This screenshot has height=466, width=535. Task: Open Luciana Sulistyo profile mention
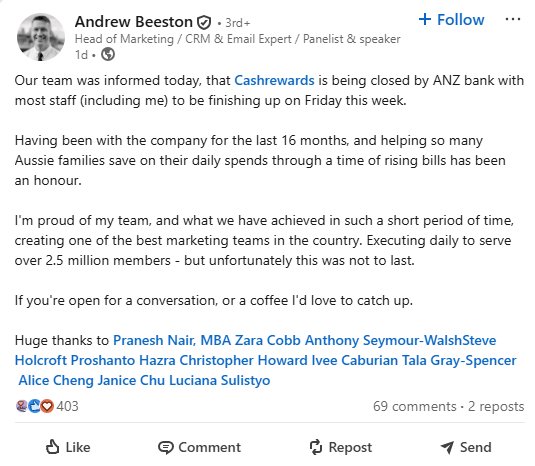tap(220, 380)
